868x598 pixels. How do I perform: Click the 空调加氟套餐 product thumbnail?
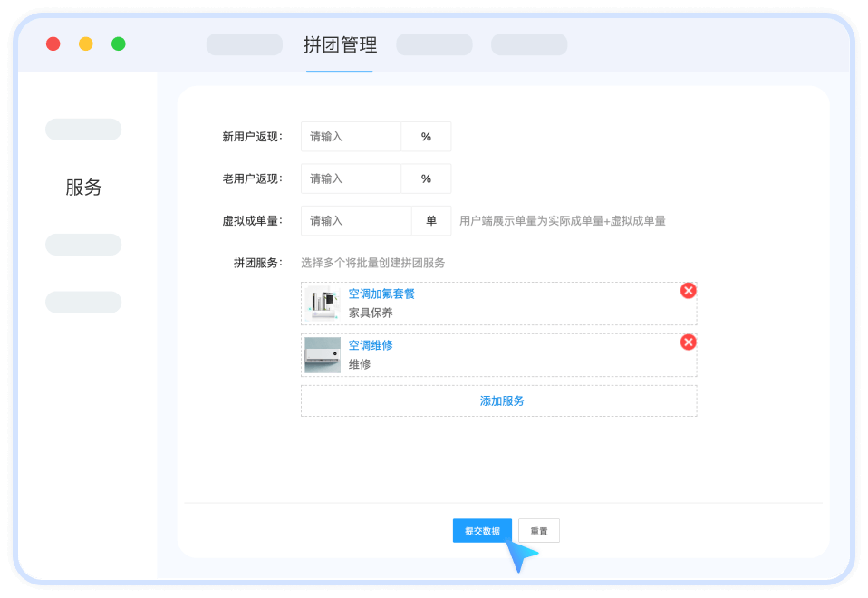coord(323,304)
